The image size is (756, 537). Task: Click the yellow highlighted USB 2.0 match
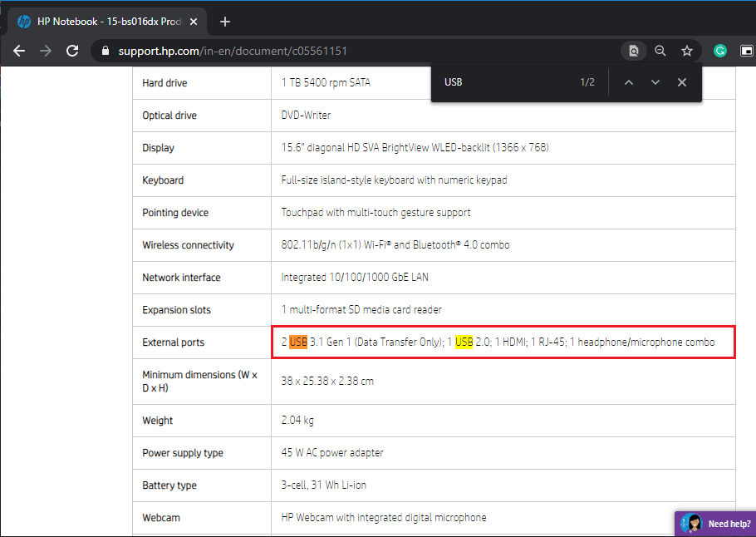pyautogui.click(x=464, y=342)
